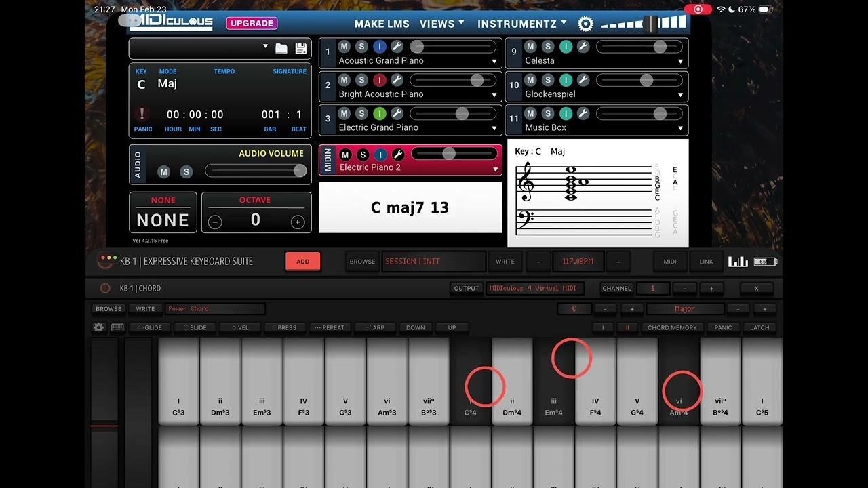Adjust the Audio Volume slider

pyautogui.click(x=256, y=171)
